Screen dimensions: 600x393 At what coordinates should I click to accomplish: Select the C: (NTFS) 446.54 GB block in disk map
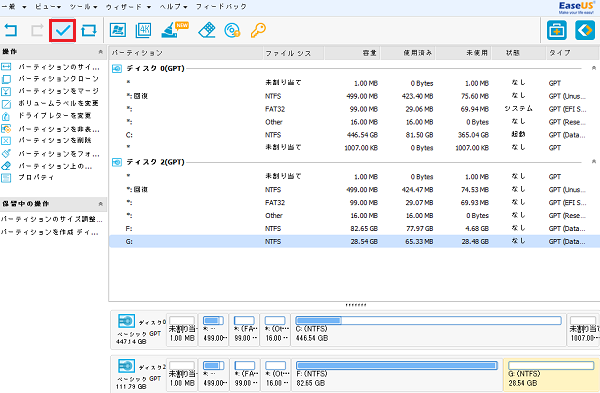pos(428,330)
